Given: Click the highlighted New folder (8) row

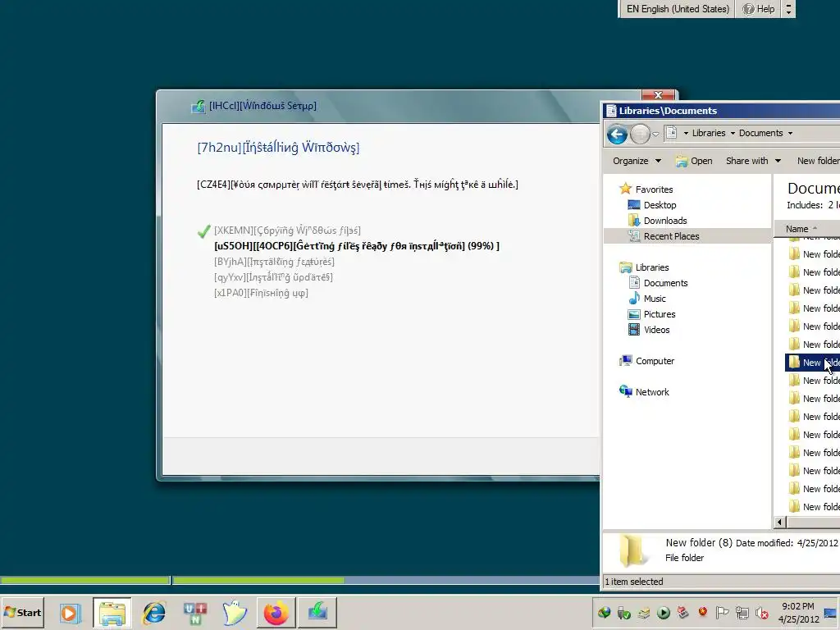Looking at the screenshot, I should tap(813, 363).
